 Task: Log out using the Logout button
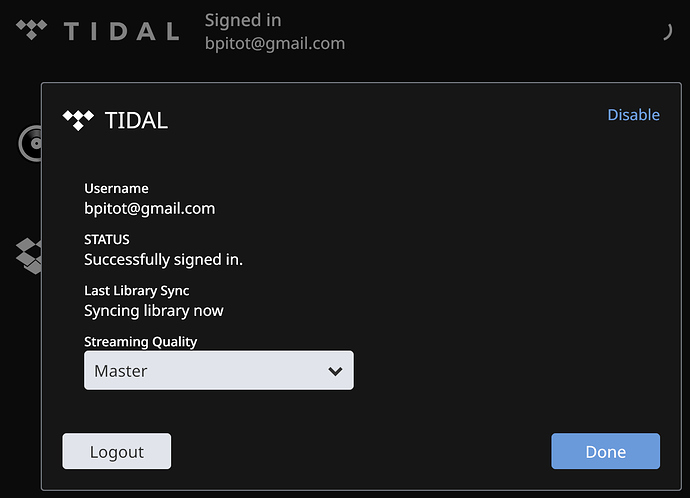pyautogui.click(x=117, y=451)
